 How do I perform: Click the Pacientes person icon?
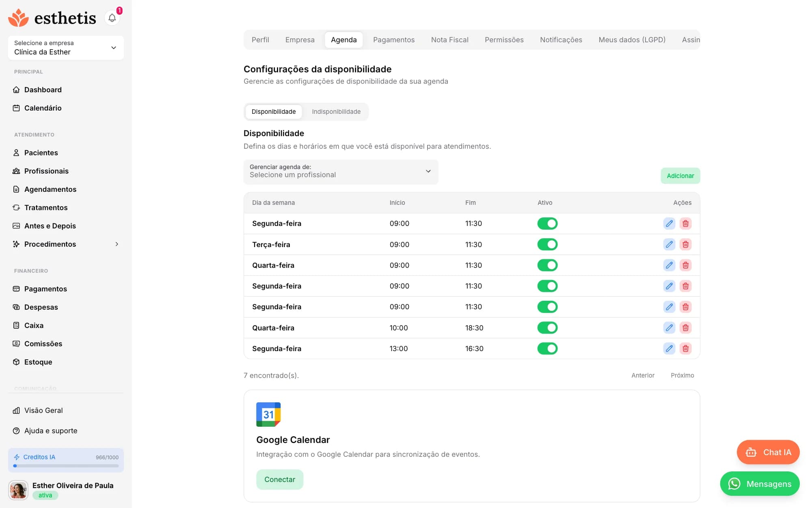pyautogui.click(x=16, y=153)
